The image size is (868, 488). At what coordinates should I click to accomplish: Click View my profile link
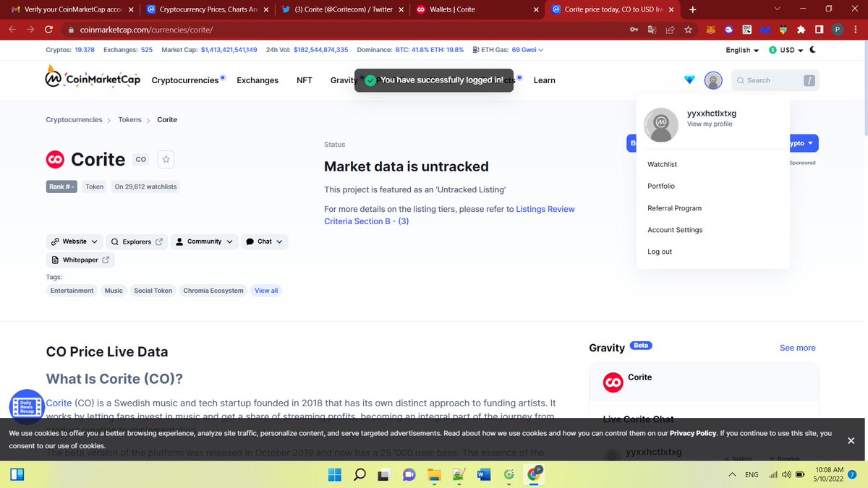coord(710,124)
